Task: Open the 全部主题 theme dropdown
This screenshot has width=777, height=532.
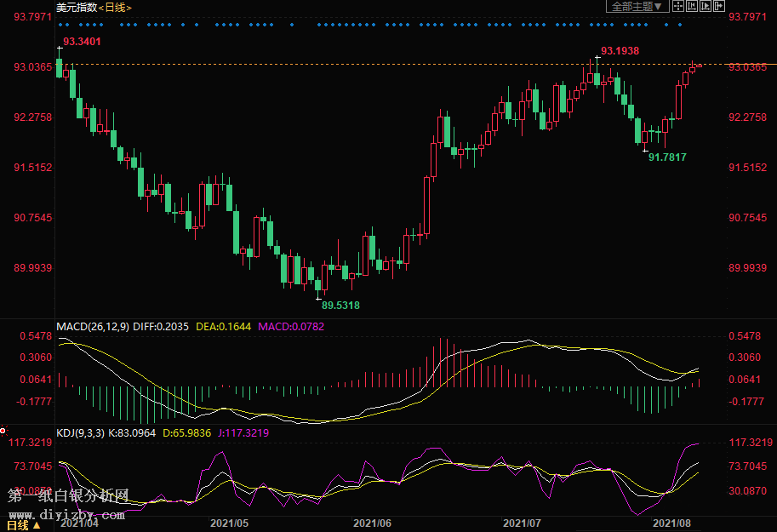Action: (x=636, y=7)
